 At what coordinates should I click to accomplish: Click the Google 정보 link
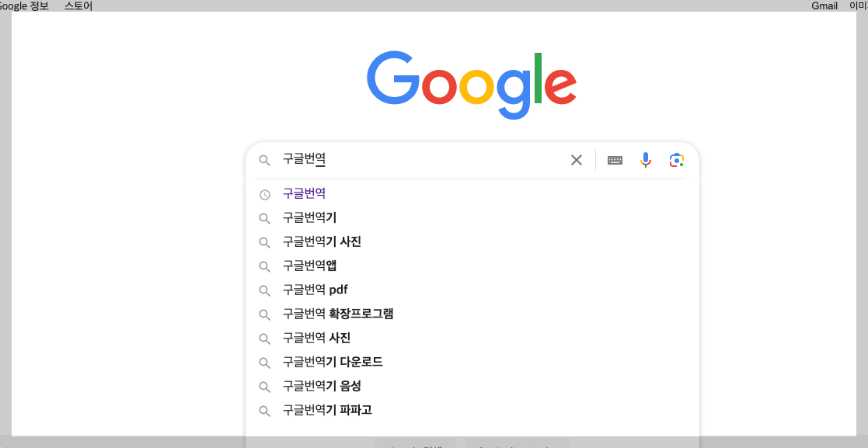coord(22,5)
